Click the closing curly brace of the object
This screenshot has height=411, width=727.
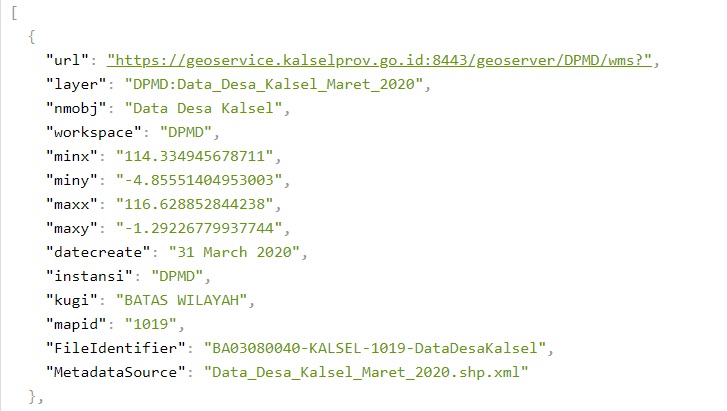[x=33, y=397]
